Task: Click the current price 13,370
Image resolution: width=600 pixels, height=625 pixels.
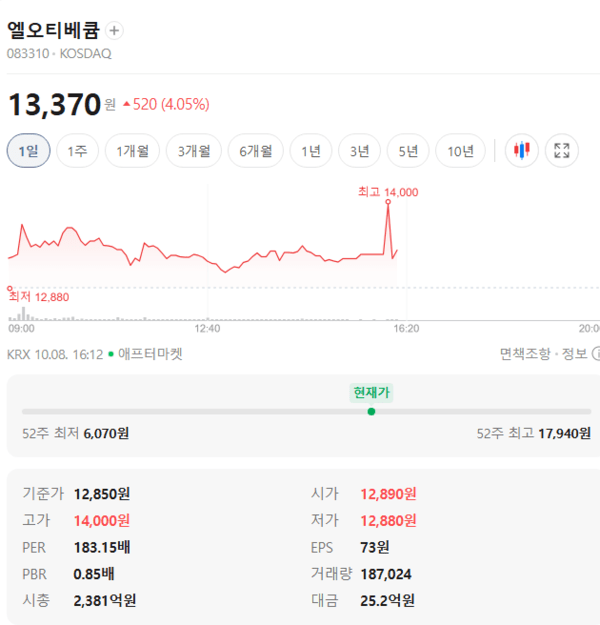Action: tap(54, 104)
